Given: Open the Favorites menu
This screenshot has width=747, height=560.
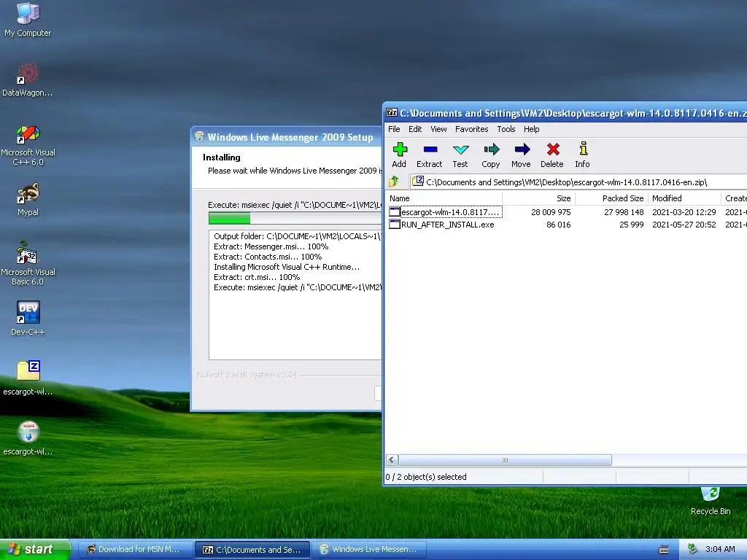Looking at the screenshot, I should (x=472, y=129).
